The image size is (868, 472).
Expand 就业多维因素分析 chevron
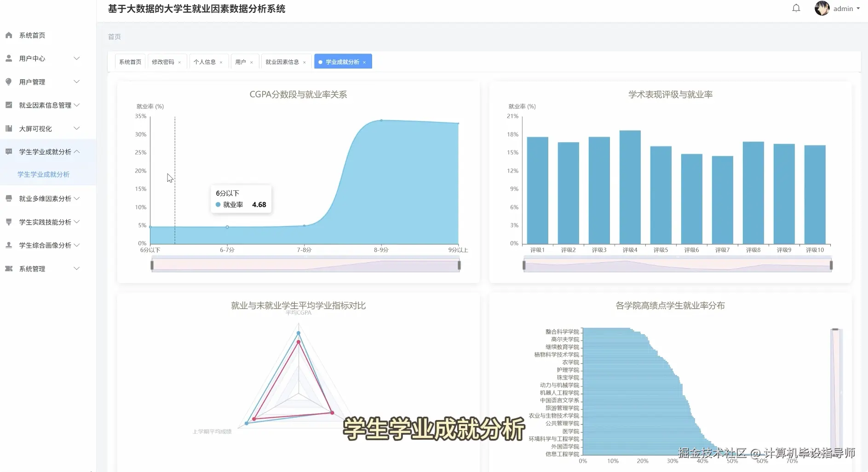(77, 198)
